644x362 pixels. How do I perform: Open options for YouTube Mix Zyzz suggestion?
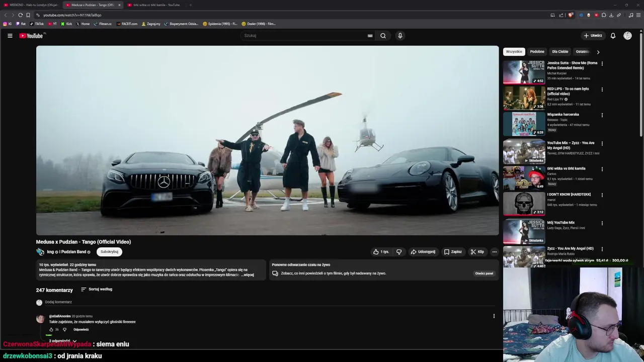point(602,143)
